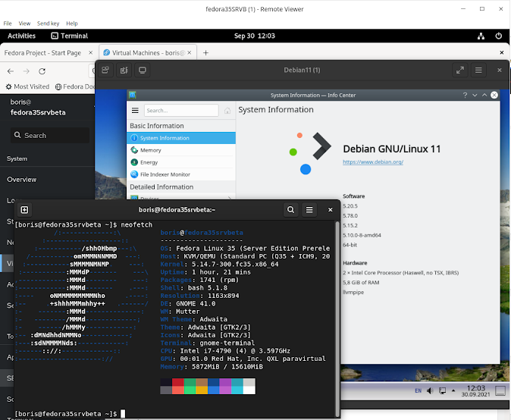Expand the Devices entry chevron under Detailed Information

tap(230, 197)
